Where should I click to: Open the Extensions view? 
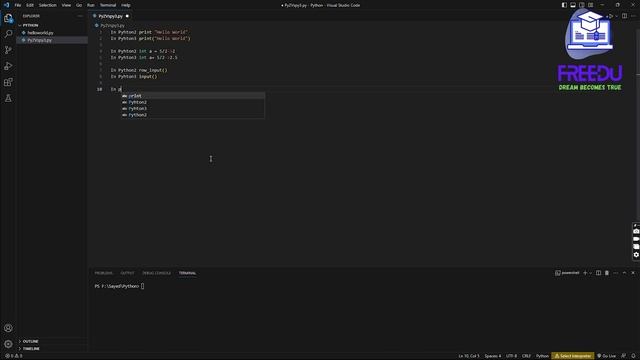8,82
